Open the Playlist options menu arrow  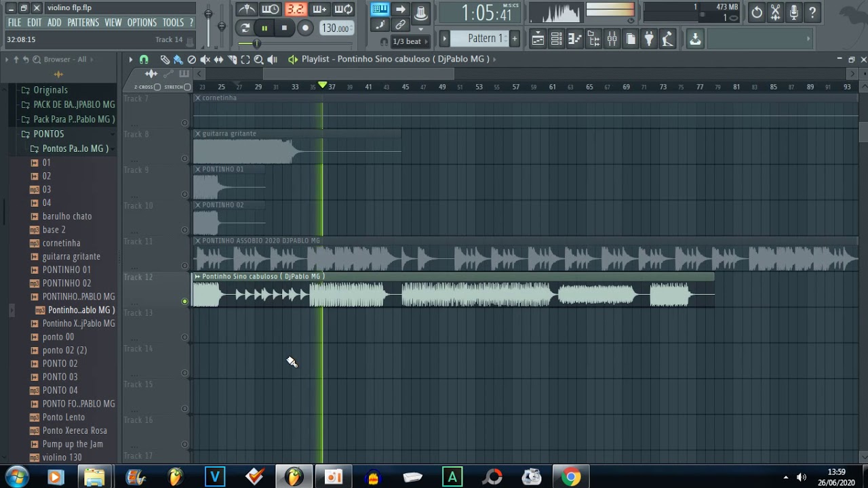click(x=130, y=60)
